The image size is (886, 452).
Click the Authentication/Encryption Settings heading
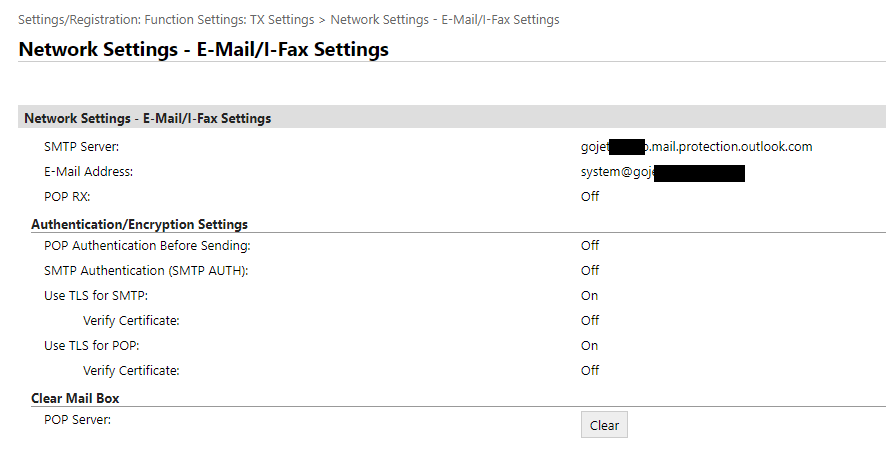(x=139, y=224)
